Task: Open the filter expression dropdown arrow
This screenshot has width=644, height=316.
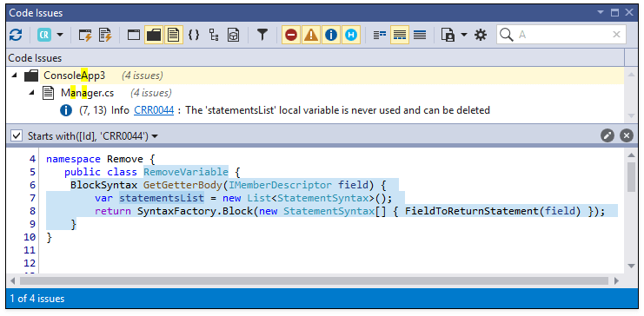Action: pos(155,136)
